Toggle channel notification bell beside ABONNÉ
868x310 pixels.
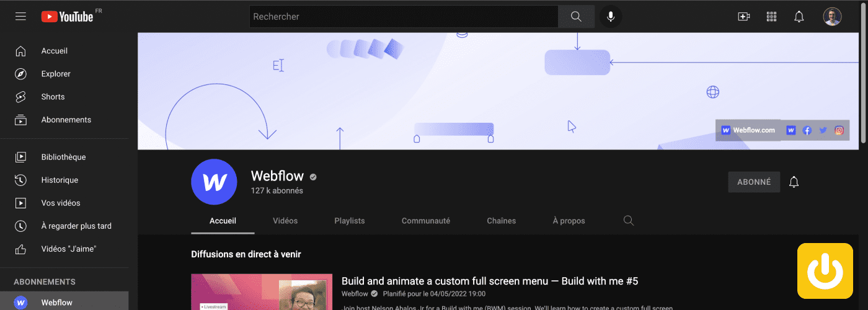point(794,182)
